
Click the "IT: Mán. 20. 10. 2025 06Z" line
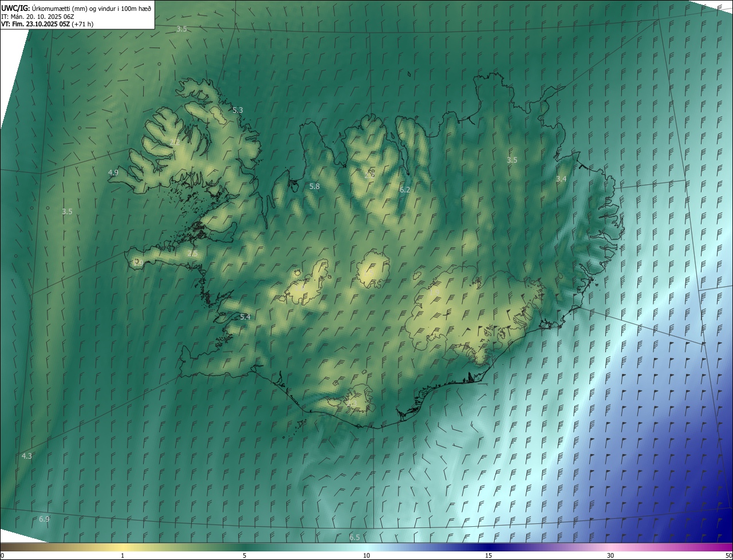coord(37,16)
